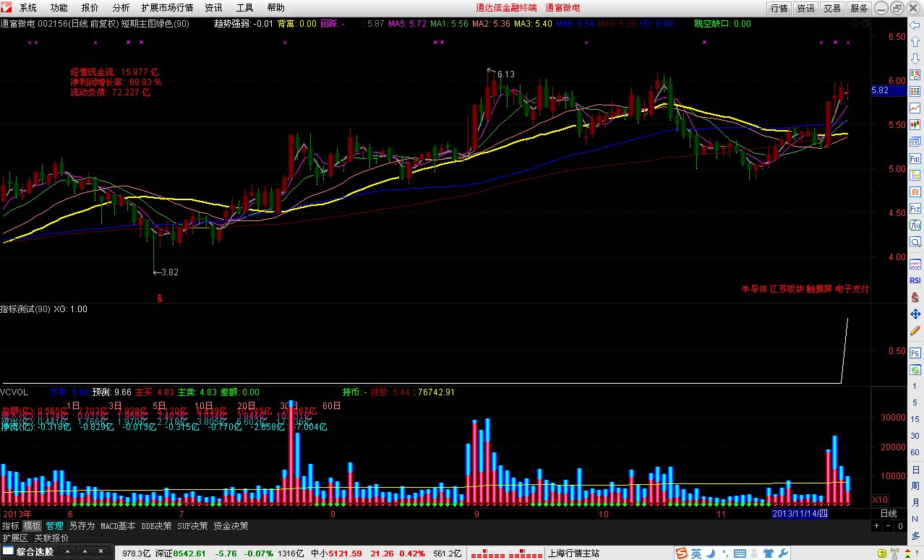Screen dimensions: 924x560
Task: Open the f(x) formula icon
Action: [x=915, y=225]
